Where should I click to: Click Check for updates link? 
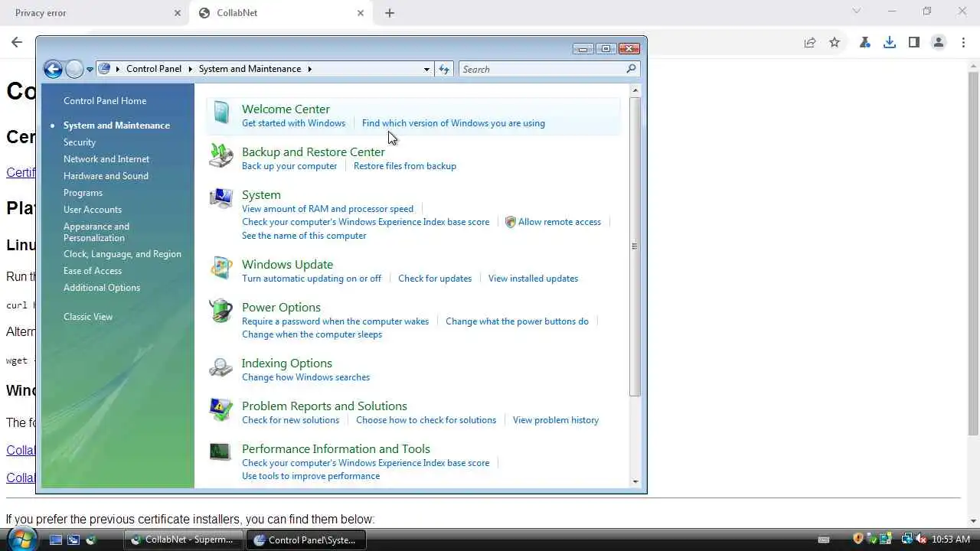(435, 279)
